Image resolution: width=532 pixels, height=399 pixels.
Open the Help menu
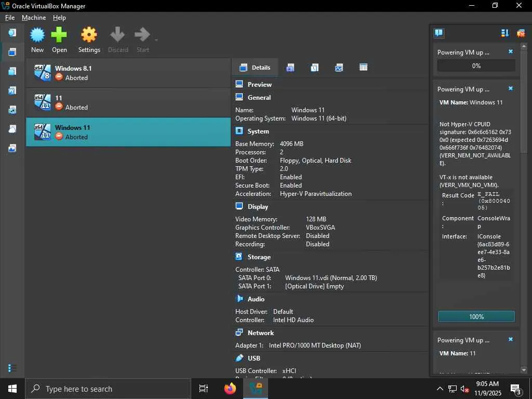[59, 18]
